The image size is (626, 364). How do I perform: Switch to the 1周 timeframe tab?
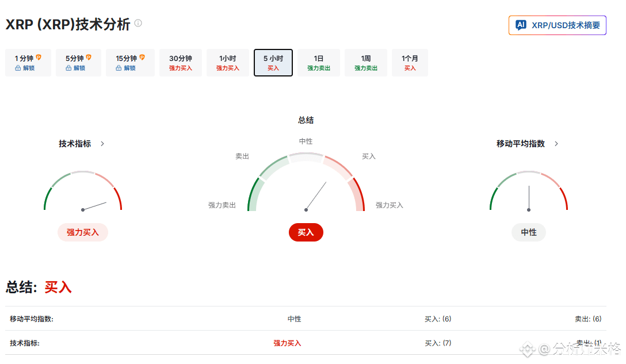pyautogui.click(x=366, y=63)
